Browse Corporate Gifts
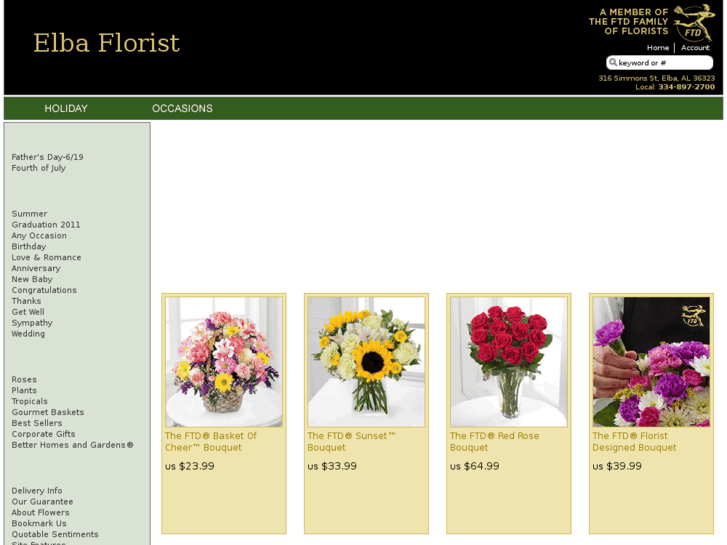727x545 pixels. (43, 434)
